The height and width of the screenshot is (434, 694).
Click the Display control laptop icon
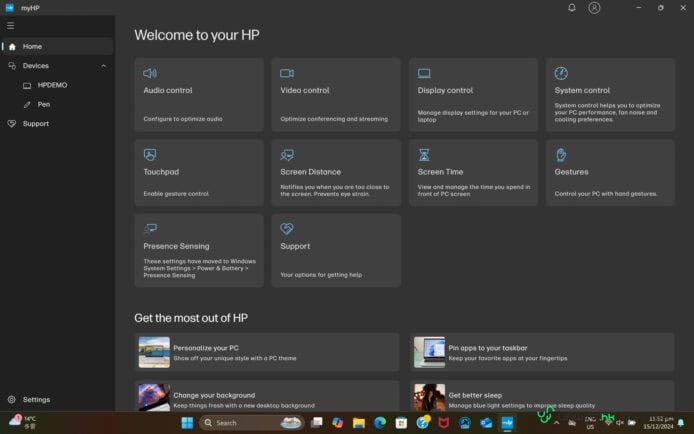coord(424,73)
